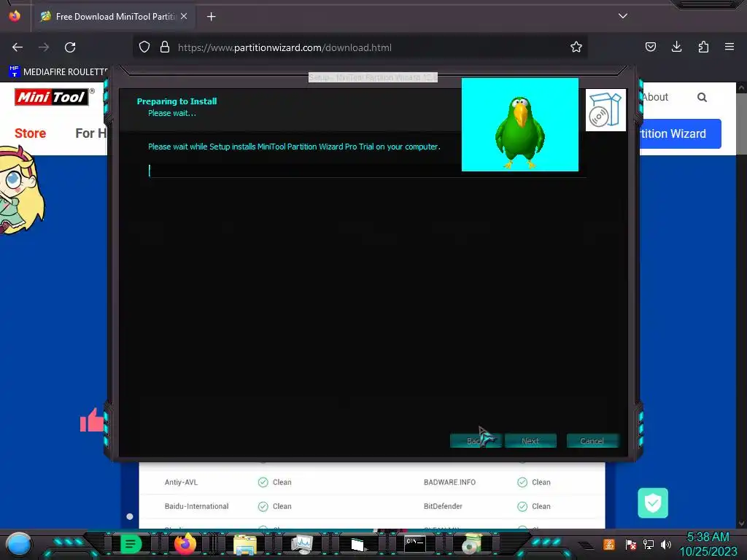Viewport: 747px width, 560px height.
Task: Close the MiniTool download tab
Action: click(x=184, y=16)
